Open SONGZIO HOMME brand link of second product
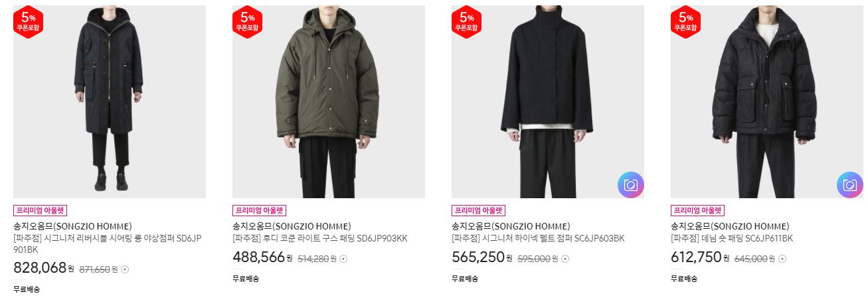The image size is (868, 304). (x=292, y=226)
